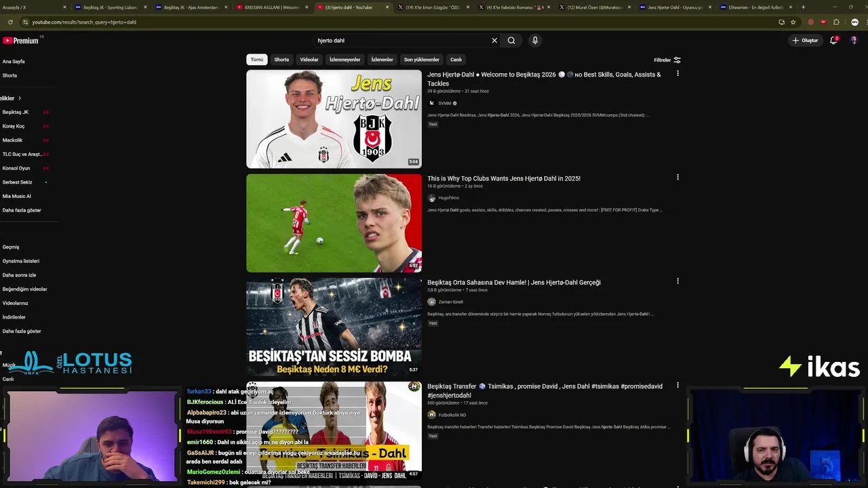The width and height of the screenshot is (868, 488).
Task: Click the site info icon in address bar
Action: click(25, 22)
